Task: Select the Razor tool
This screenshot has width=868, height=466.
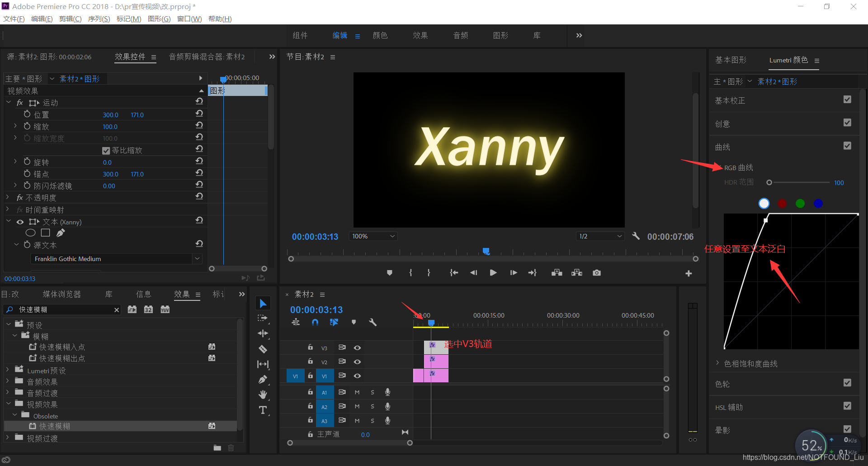Action: point(263,349)
